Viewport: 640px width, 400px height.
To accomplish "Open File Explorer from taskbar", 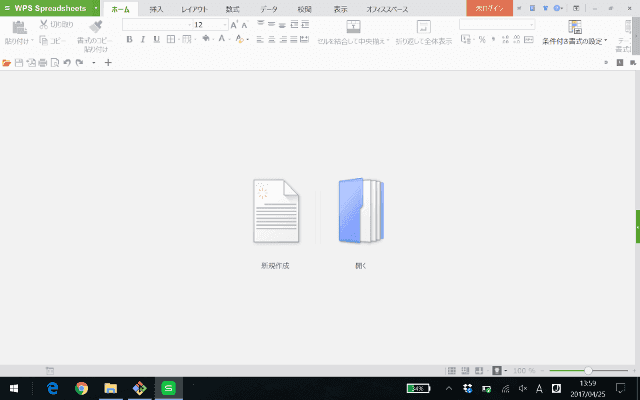I will coord(111,388).
